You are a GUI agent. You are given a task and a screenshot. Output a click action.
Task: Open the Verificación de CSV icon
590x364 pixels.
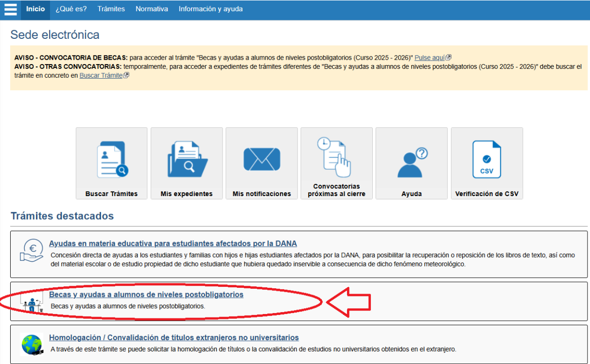486,159
